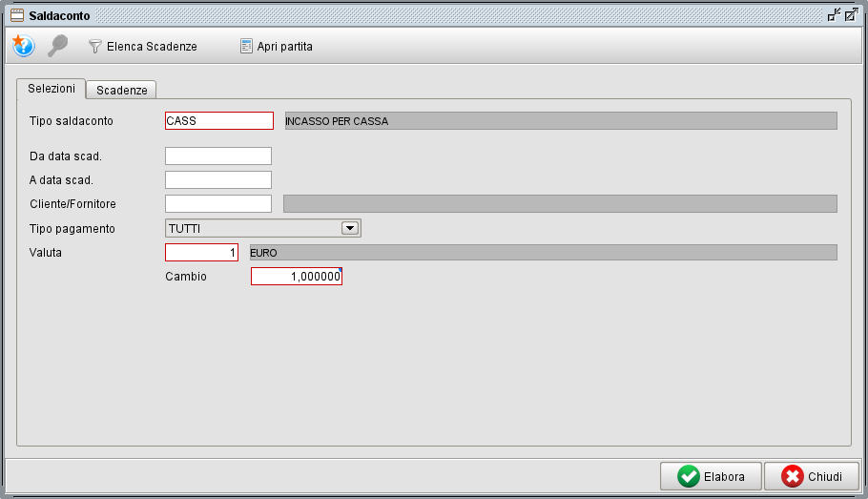
Task: Click the EURO currency description field
Action: [x=542, y=252]
